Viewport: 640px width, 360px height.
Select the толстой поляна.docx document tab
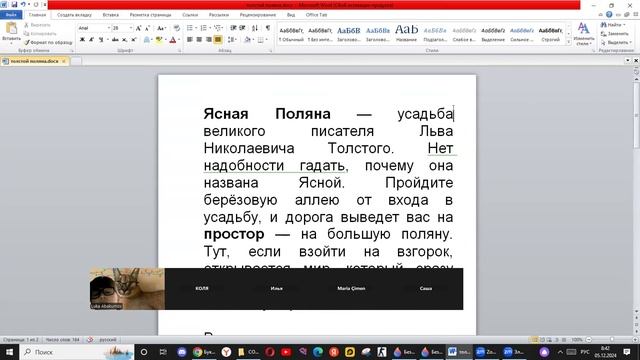pos(34,61)
